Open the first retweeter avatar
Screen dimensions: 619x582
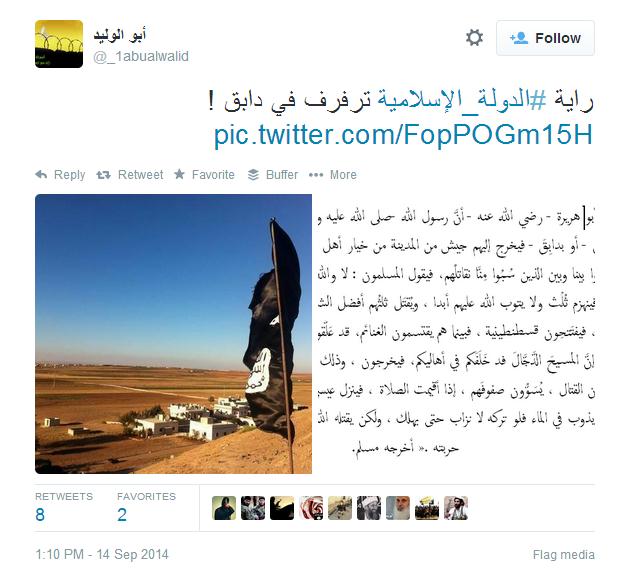pyautogui.click(x=224, y=508)
